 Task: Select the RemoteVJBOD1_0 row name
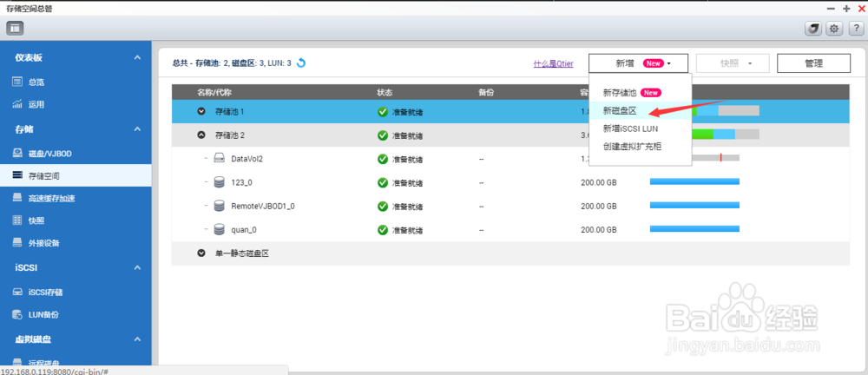pos(263,206)
